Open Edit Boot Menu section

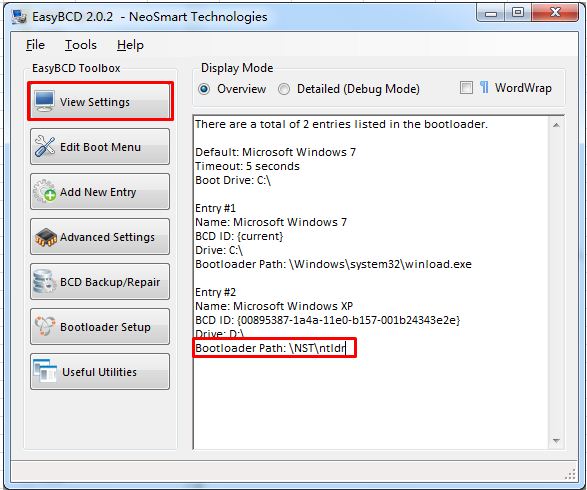[x=100, y=146]
